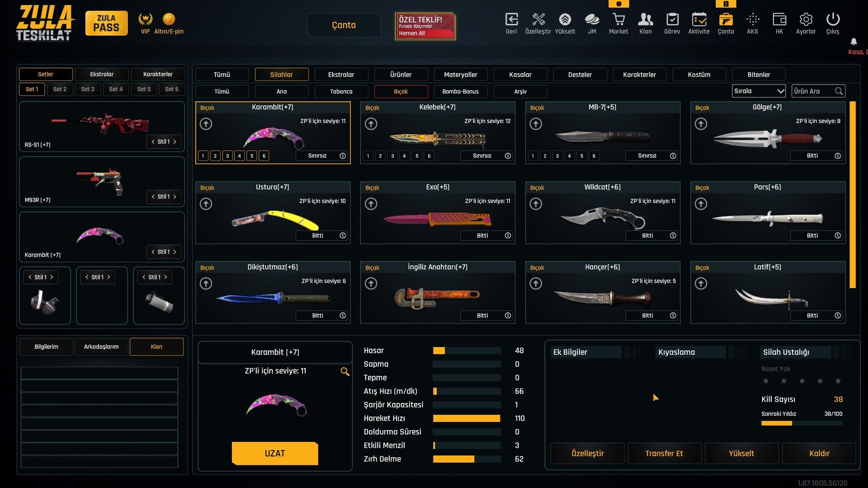The image size is (868, 488).
Task: Click magnifier icon beside Karambit preview
Action: coord(344,371)
